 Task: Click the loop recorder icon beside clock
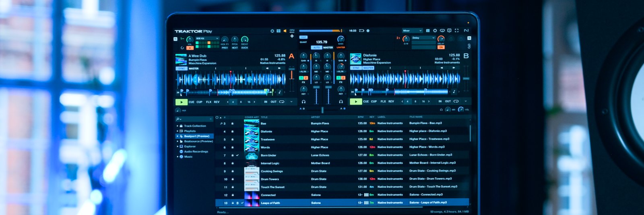(361, 31)
